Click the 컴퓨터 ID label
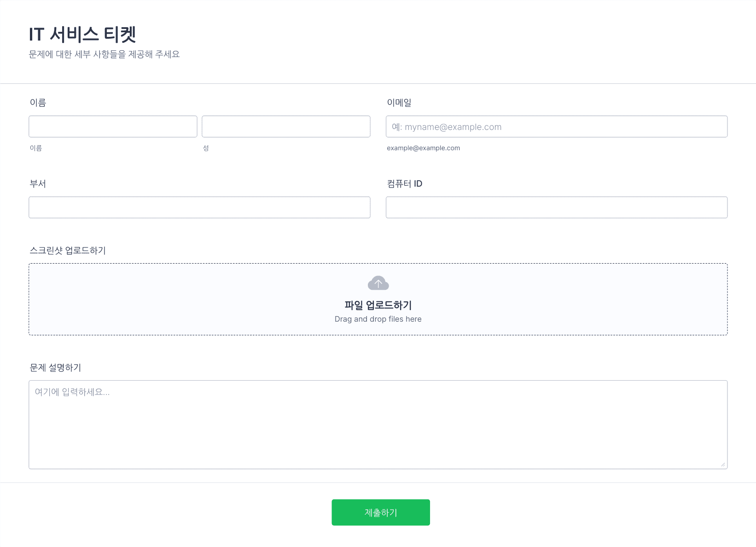 click(404, 184)
